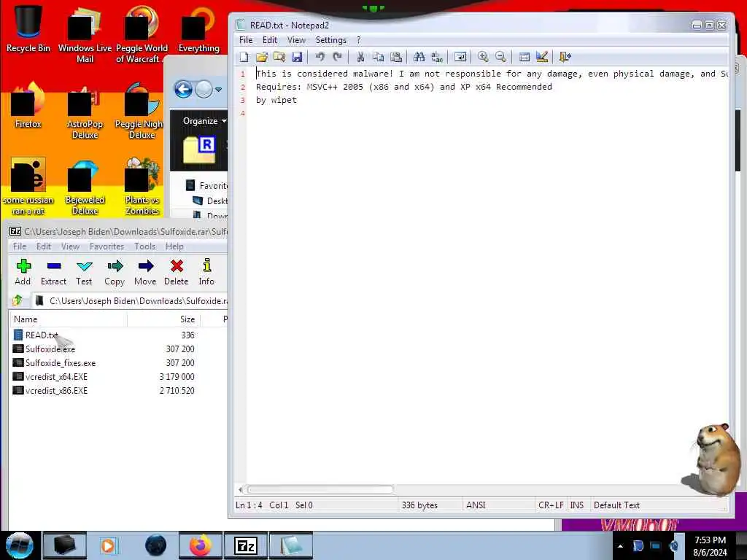747x560 pixels.
Task: Open the Select Scheme icon in Notepad2
Action: coord(524,57)
